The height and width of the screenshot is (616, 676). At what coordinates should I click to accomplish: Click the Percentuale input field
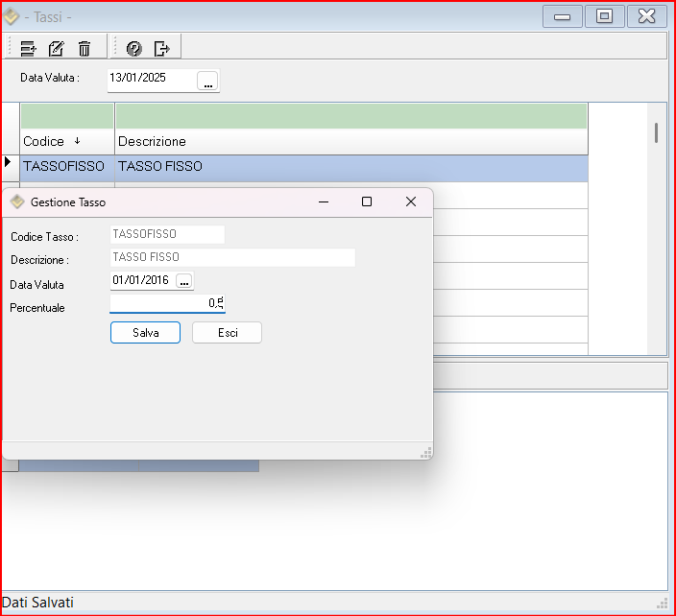[x=167, y=303]
